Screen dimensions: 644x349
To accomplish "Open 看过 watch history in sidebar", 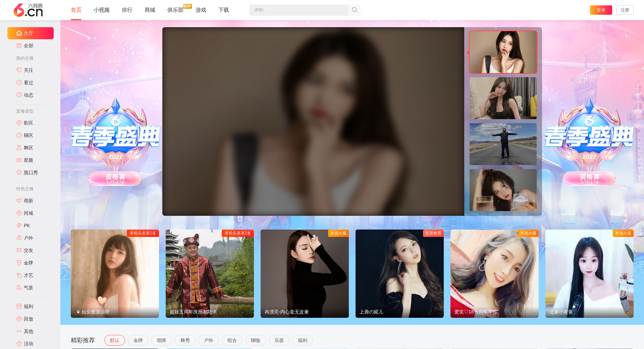I will coord(28,83).
